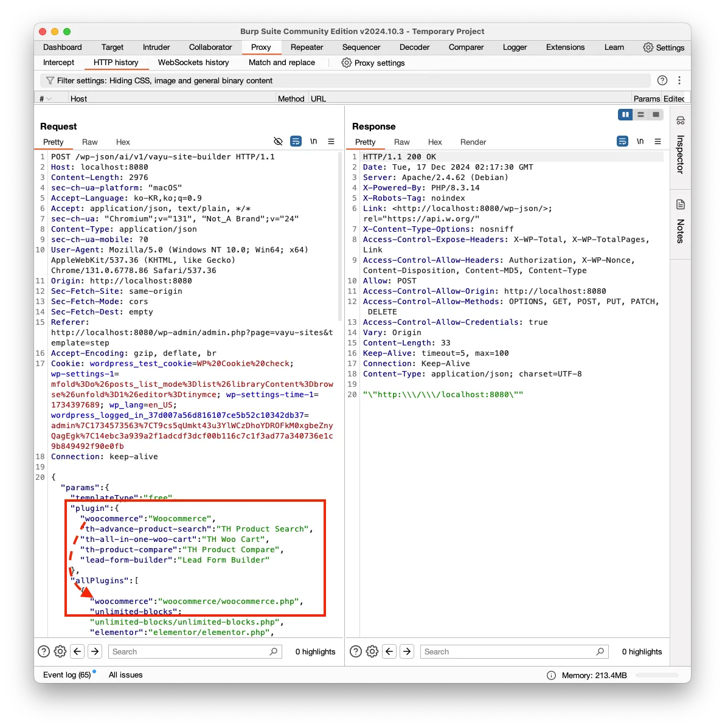Image resolution: width=725 pixels, height=728 pixels.
Task: Toggle word wrap icon in Request pane
Action: click(x=296, y=141)
